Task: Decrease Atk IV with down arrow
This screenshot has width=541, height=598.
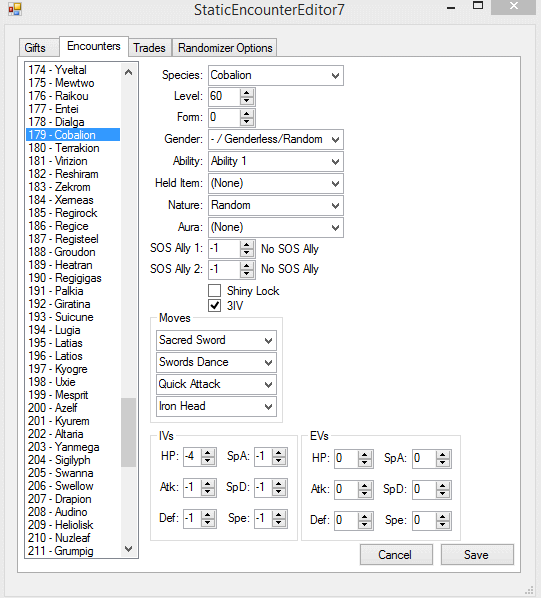Action: [208, 492]
